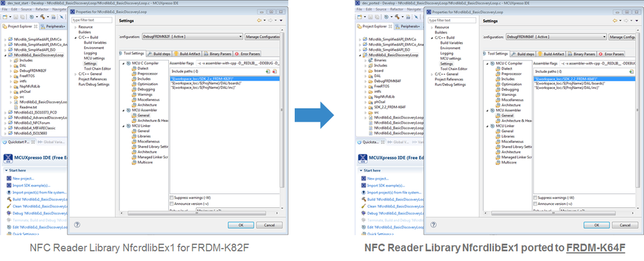This screenshot has height=261, width=644.
Task: Click Import SDK example icon in right Quickstart panel
Action: click(x=365, y=186)
